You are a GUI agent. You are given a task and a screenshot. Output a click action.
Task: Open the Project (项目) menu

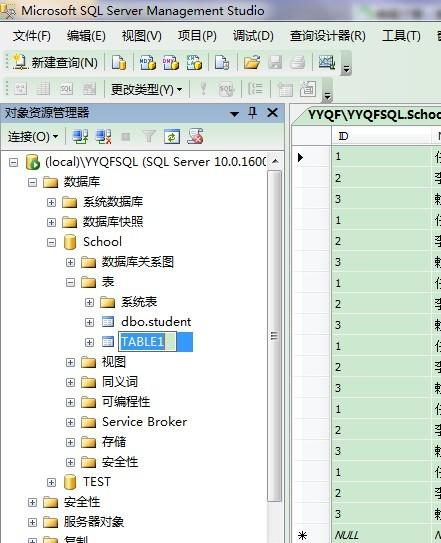pos(197,36)
